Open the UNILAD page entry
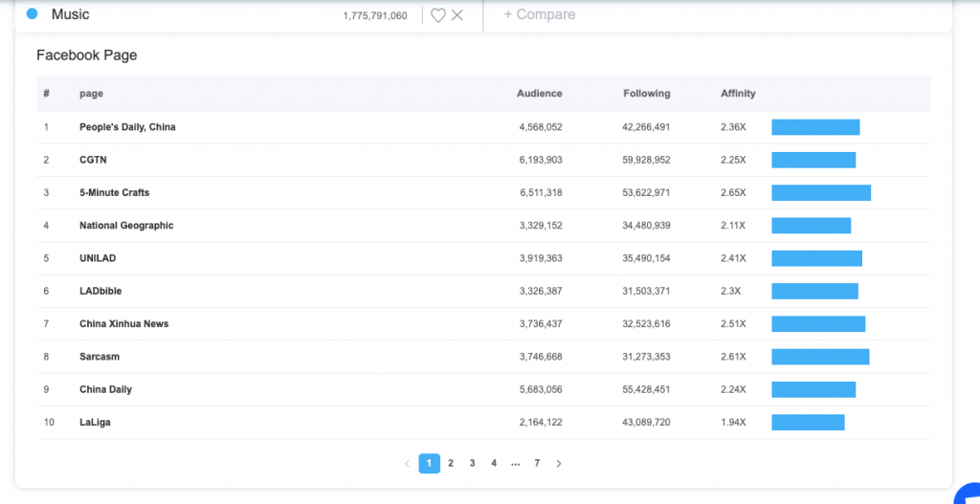980x504 pixels. [x=98, y=258]
